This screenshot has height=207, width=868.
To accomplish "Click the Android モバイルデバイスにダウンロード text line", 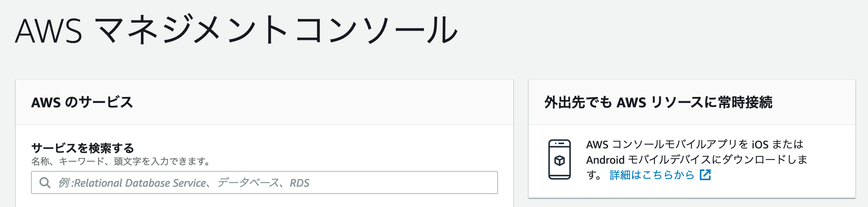I will coord(696,159).
